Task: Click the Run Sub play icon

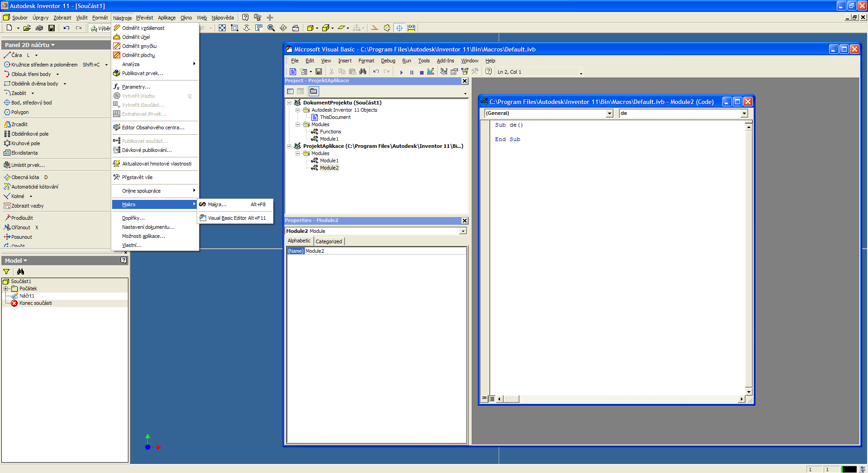Action: 401,72
